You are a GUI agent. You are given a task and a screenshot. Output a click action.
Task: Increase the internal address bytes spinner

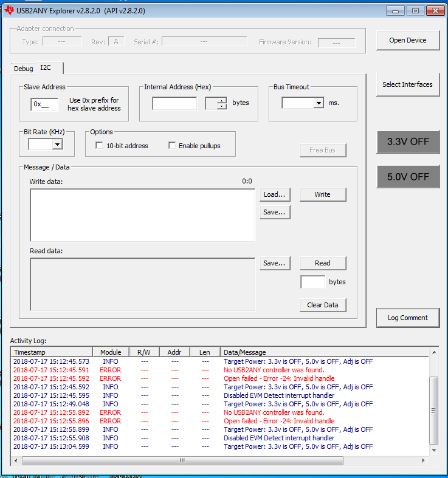[222, 100]
